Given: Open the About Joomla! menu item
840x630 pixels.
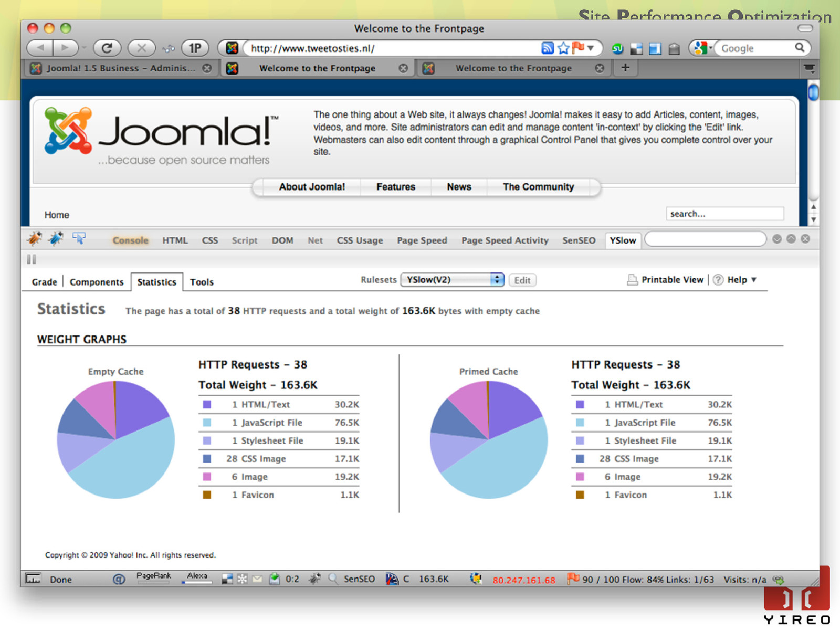Looking at the screenshot, I should click(312, 187).
